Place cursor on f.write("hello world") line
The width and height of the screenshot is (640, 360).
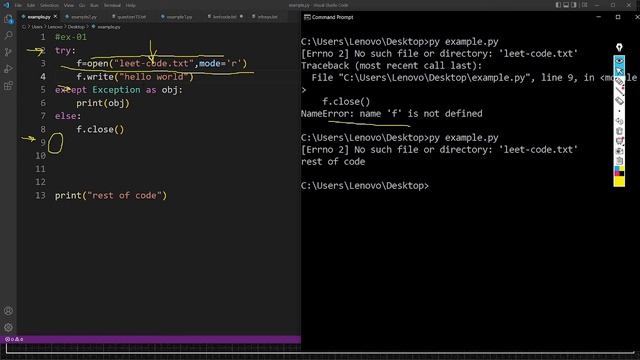[x=135, y=77]
